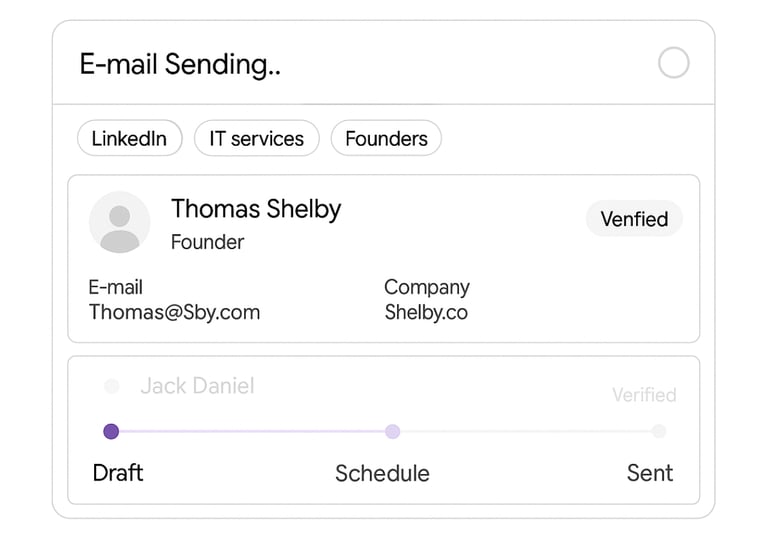
Task: Select the Sent stage label
Action: pyautogui.click(x=650, y=473)
